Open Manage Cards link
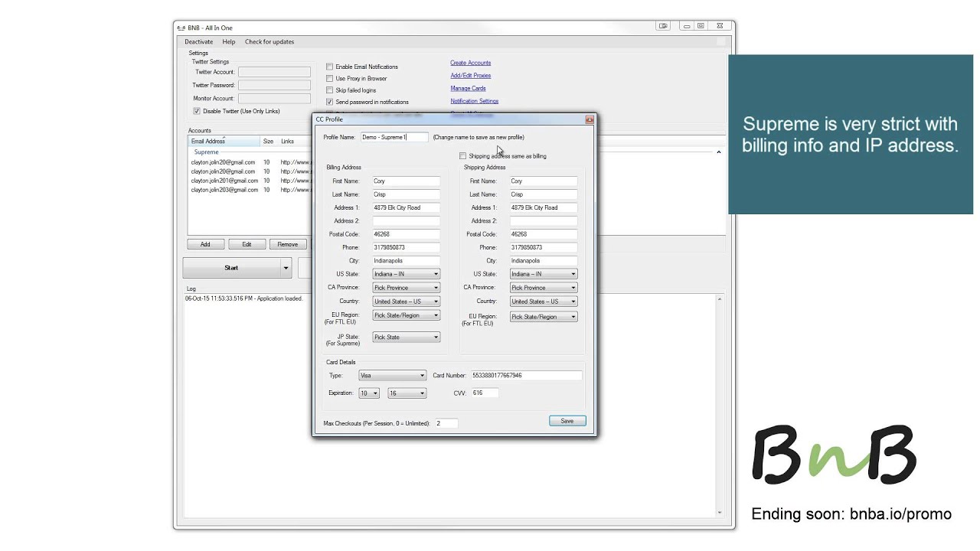Image resolution: width=980 pixels, height=551 pixels. tap(468, 88)
